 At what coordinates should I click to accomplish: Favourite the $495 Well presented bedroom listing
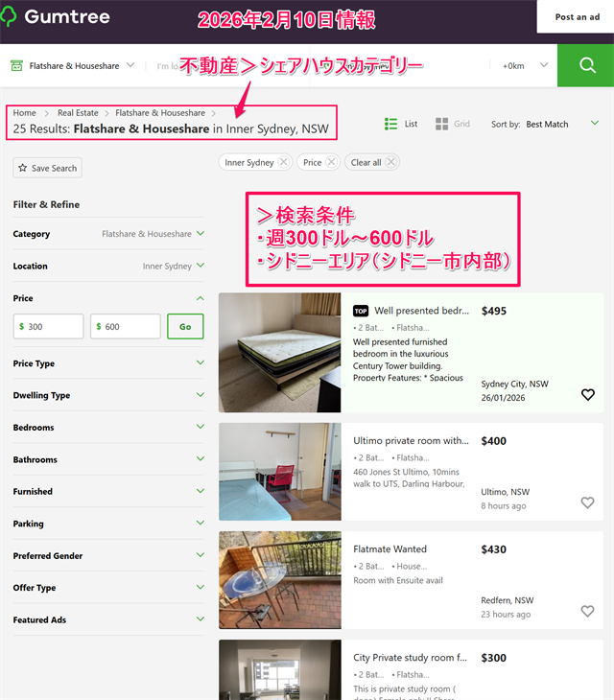tap(588, 395)
